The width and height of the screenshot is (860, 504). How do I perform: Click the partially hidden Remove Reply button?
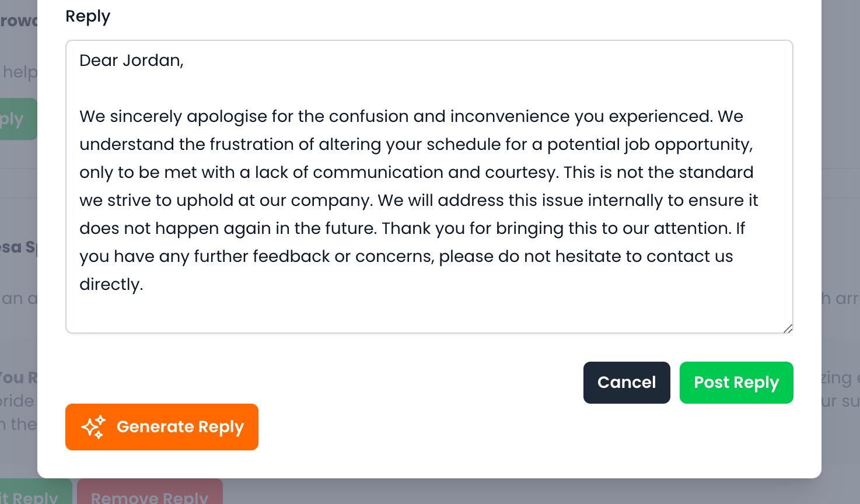point(150,494)
